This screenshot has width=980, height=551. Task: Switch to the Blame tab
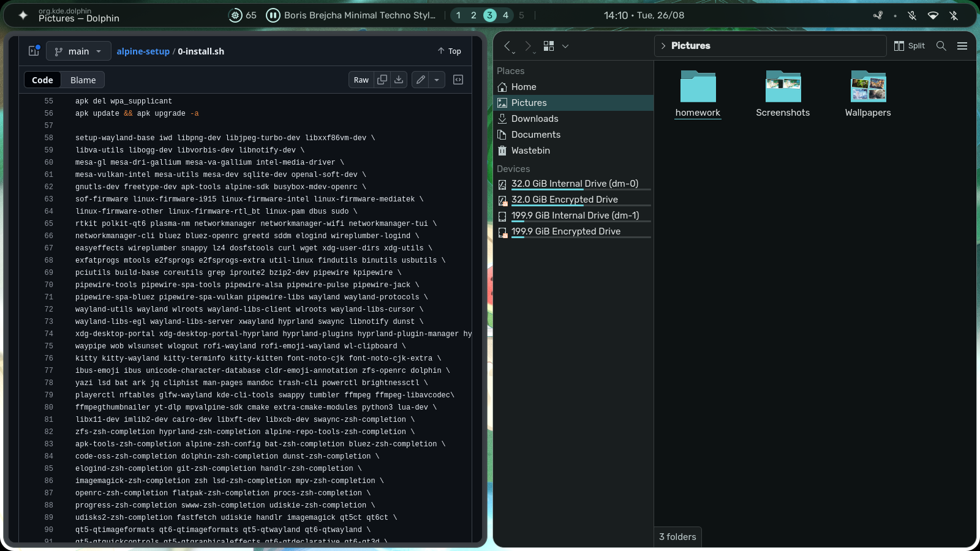tap(83, 80)
